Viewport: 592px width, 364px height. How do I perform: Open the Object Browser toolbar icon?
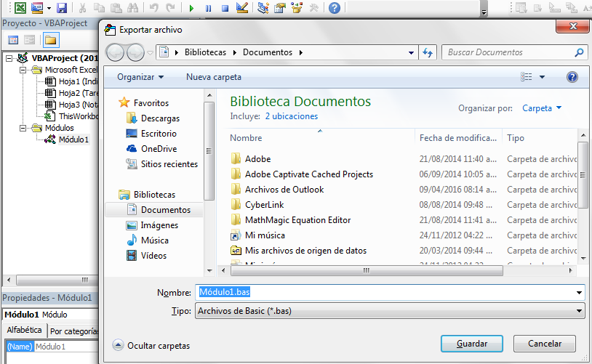pyautogui.click(x=297, y=7)
